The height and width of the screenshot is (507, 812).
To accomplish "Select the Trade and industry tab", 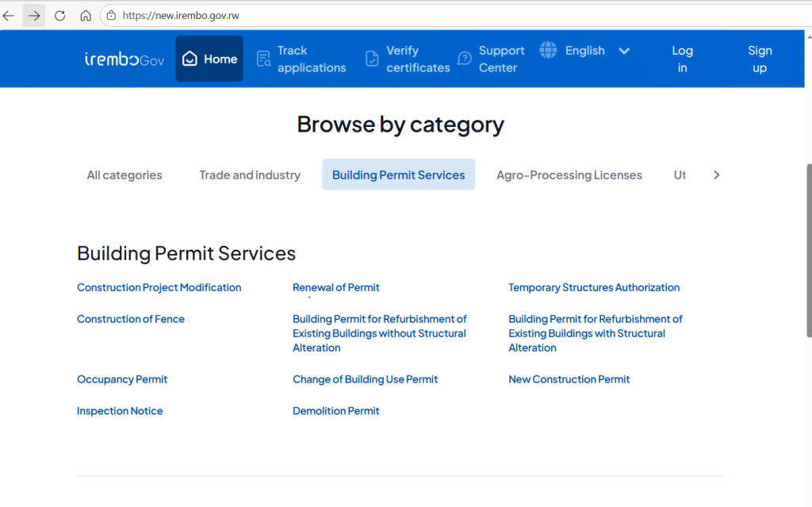I will click(x=250, y=175).
